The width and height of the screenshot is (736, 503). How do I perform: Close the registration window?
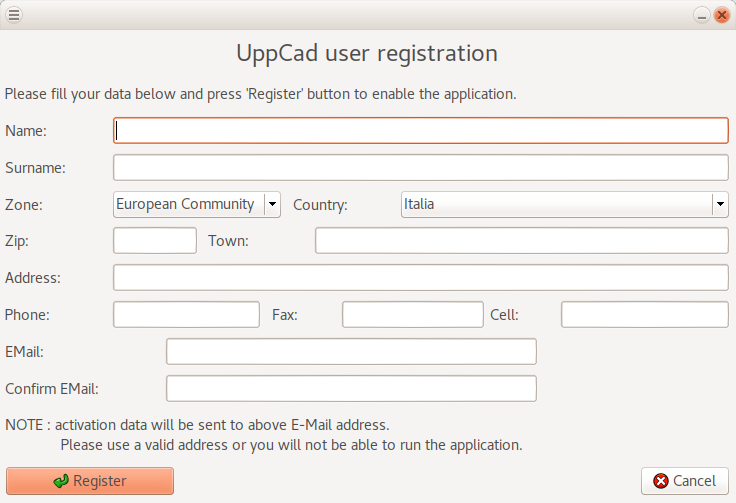click(x=721, y=15)
